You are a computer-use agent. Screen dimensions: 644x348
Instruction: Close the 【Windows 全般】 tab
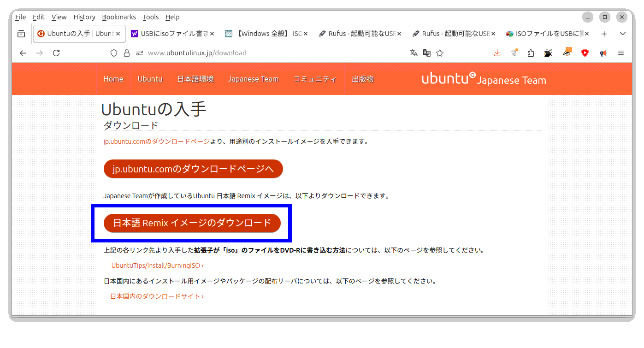[x=306, y=34]
